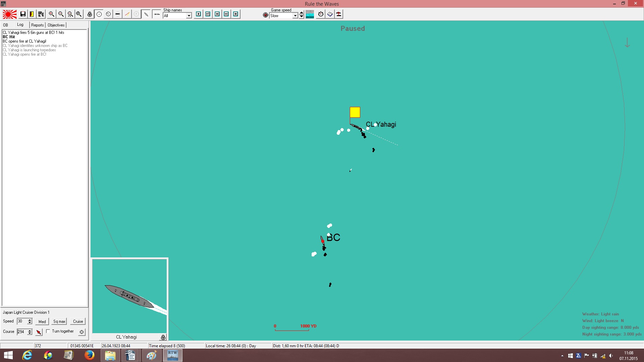Screen dimensions: 644x362
Task: Click the stopwatch icon in the toolbar
Action: pyautogui.click(x=321, y=14)
